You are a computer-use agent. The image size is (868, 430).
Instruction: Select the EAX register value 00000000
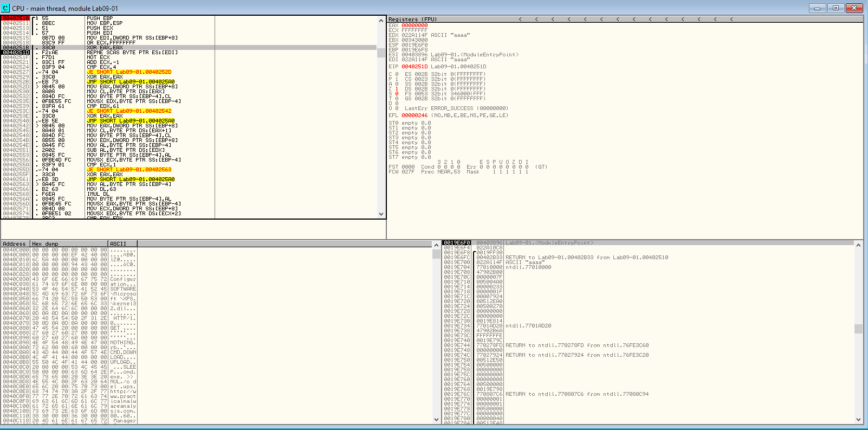(x=414, y=25)
